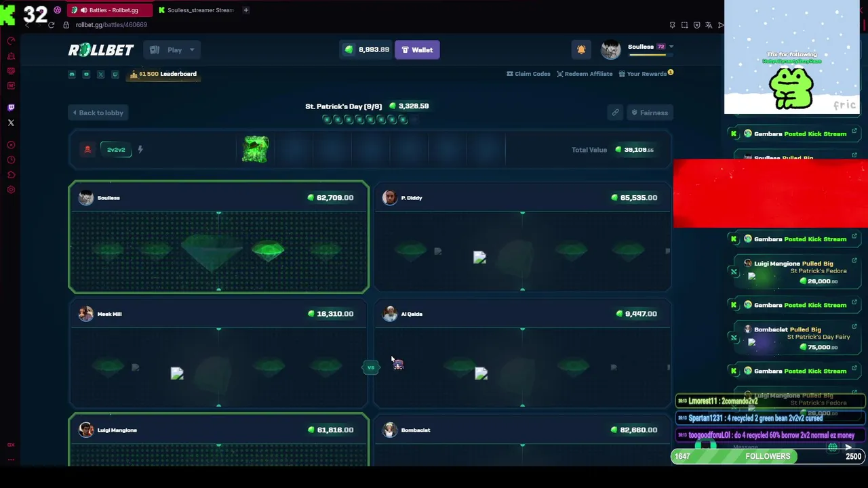Click Soulless player avatar in battle
868x488 pixels.
click(86, 197)
